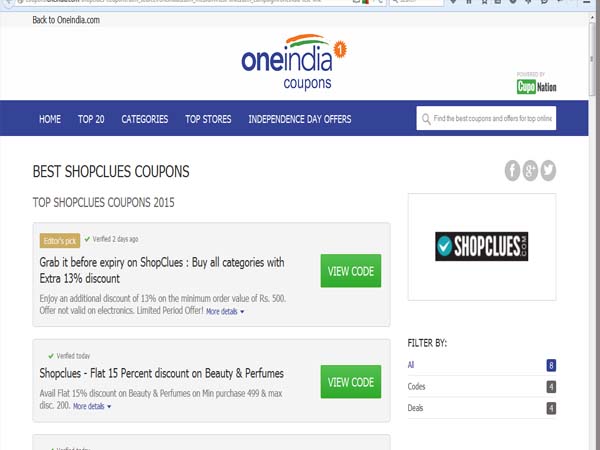Open the HOME navigation item
Image resolution: width=600 pixels, height=450 pixels.
(x=50, y=120)
